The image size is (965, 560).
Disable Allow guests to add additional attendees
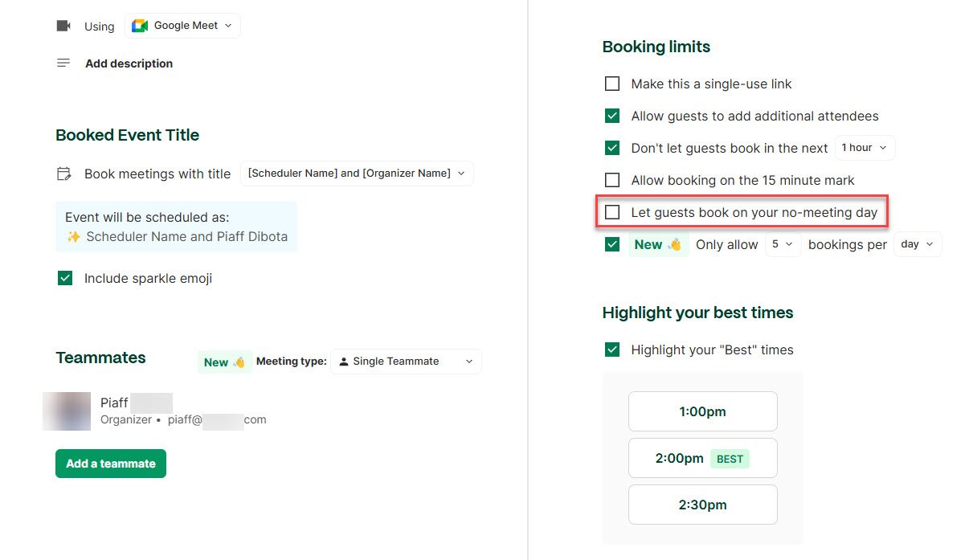tap(612, 116)
